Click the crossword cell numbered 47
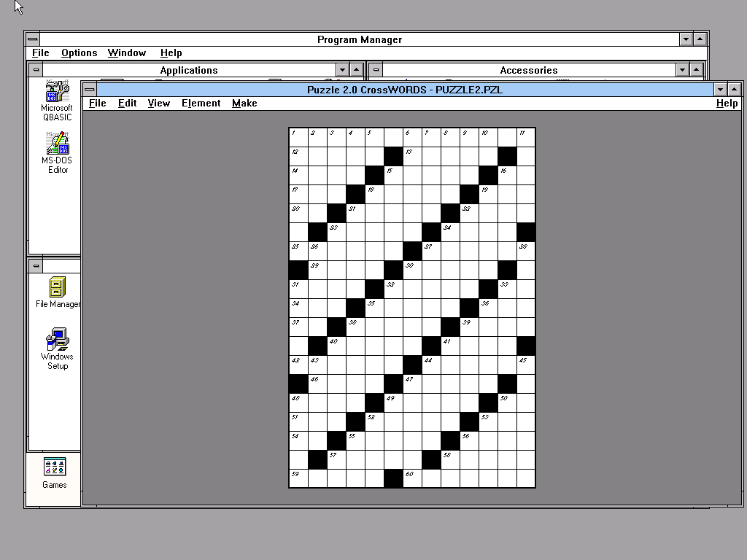The height and width of the screenshot is (560, 747). (412, 384)
